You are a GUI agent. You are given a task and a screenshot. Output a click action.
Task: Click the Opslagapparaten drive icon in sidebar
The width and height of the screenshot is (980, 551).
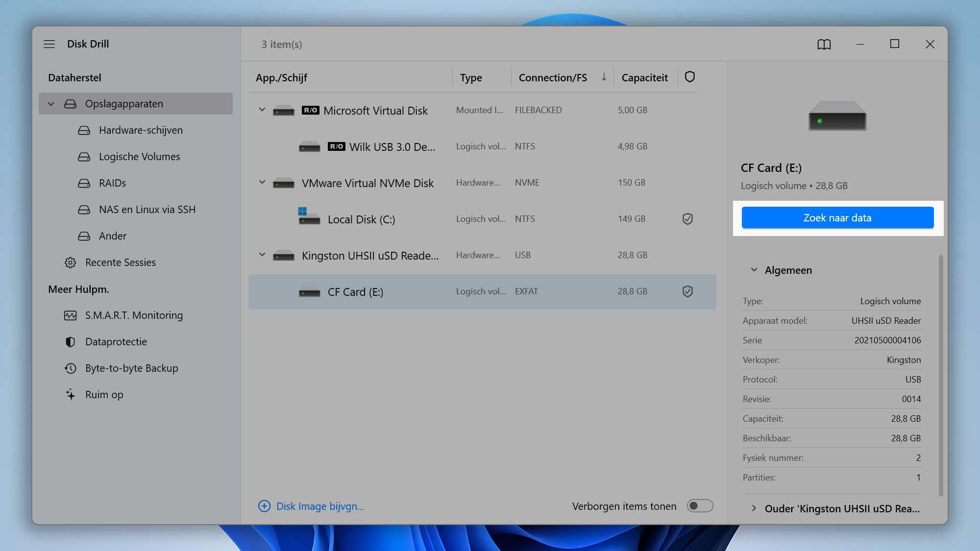[71, 104]
